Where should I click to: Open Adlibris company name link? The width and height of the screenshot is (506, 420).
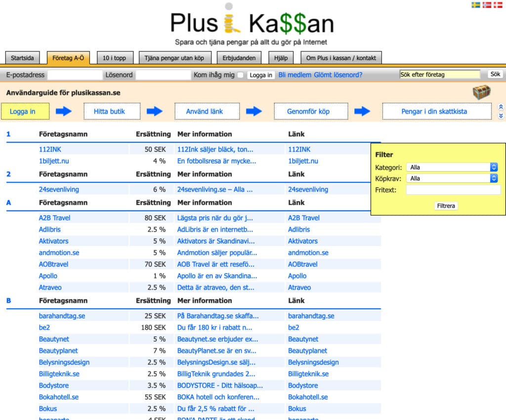50,229
